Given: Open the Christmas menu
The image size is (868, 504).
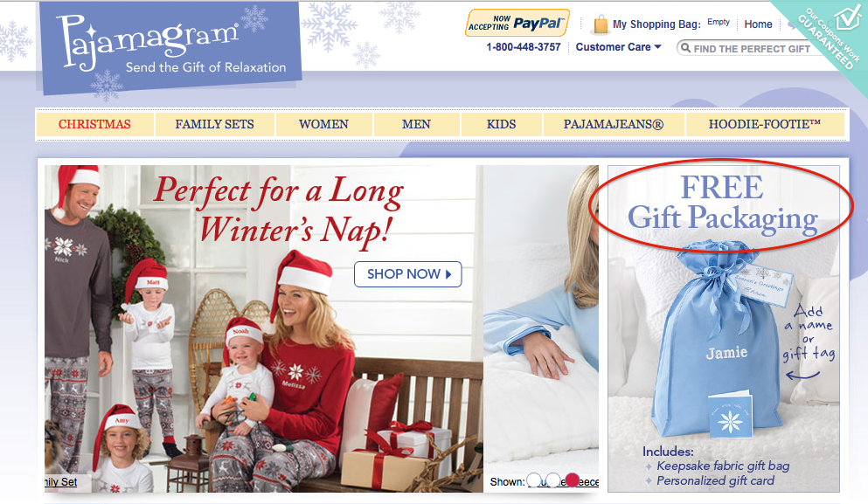Looking at the screenshot, I should pyautogui.click(x=94, y=125).
